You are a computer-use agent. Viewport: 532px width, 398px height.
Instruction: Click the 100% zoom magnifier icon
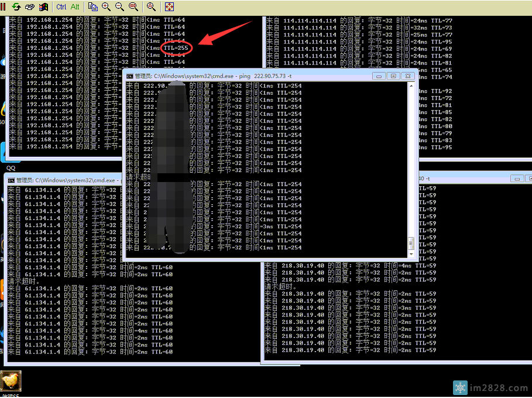133,7
